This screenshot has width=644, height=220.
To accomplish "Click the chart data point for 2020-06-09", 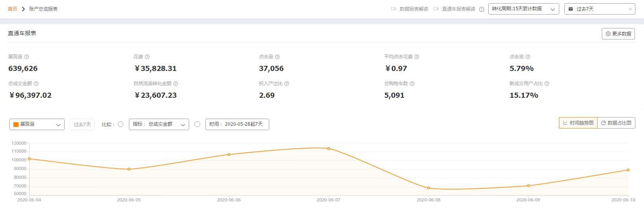I will coord(529,186).
